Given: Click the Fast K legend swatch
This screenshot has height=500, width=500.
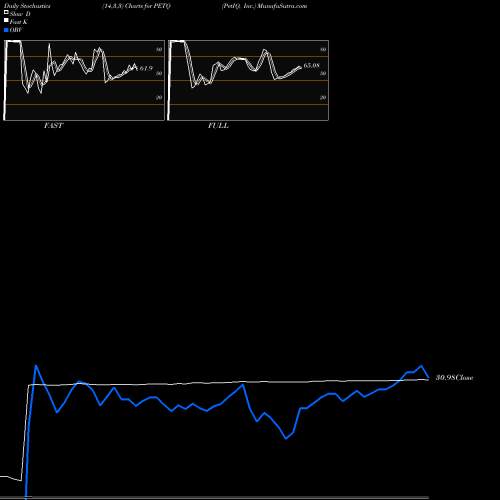Looking at the screenshot, I should pyautogui.click(x=6, y=21).
